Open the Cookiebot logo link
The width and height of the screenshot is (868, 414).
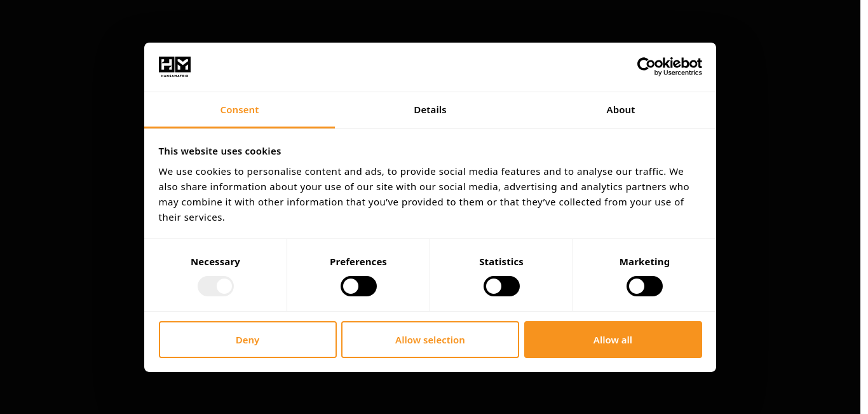pos(669,67)
